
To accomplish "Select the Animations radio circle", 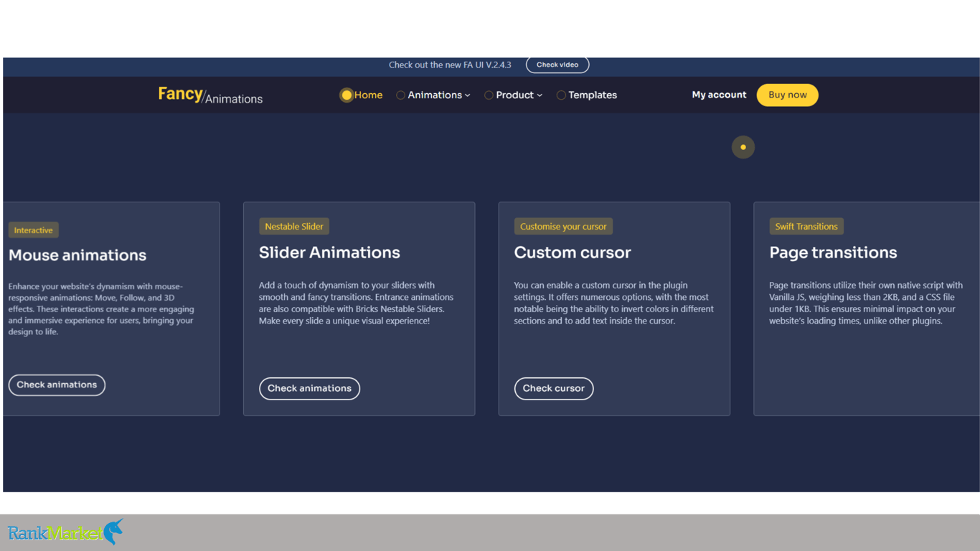I will click(x=400, y=95).
